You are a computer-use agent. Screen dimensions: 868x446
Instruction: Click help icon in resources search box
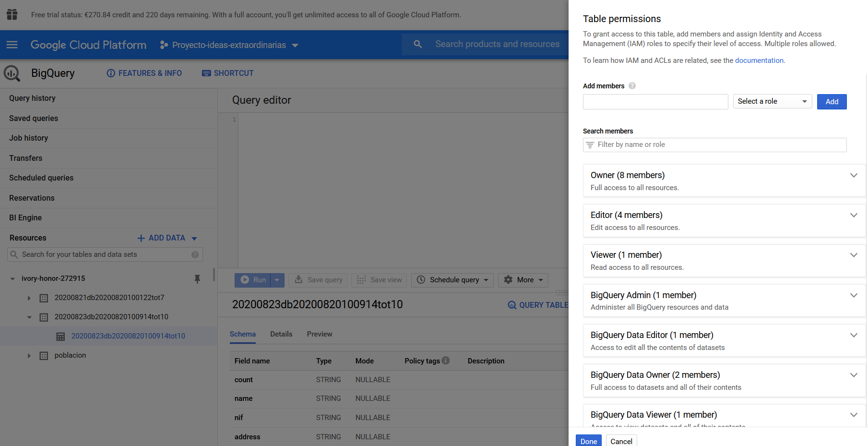click(x=195, y=254)
